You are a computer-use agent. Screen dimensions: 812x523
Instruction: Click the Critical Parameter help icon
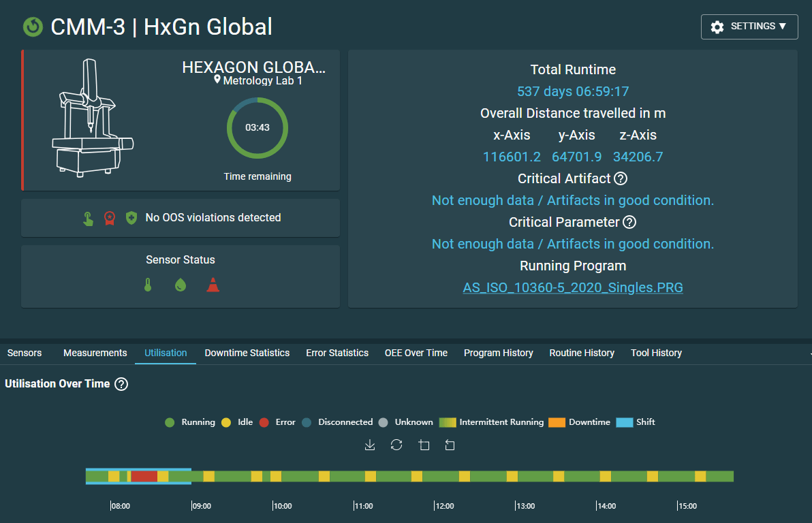tap(629, 222)
